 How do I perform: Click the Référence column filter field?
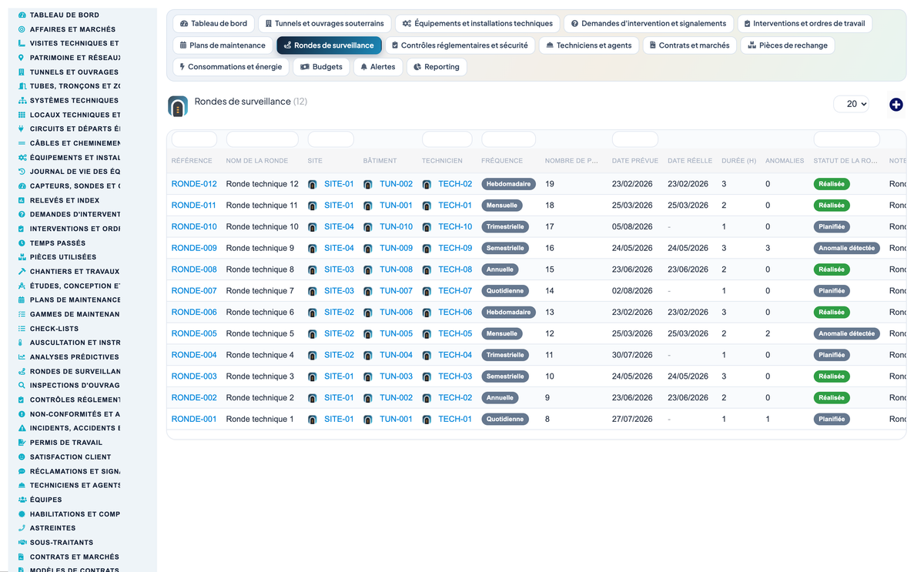coord(194,139)
